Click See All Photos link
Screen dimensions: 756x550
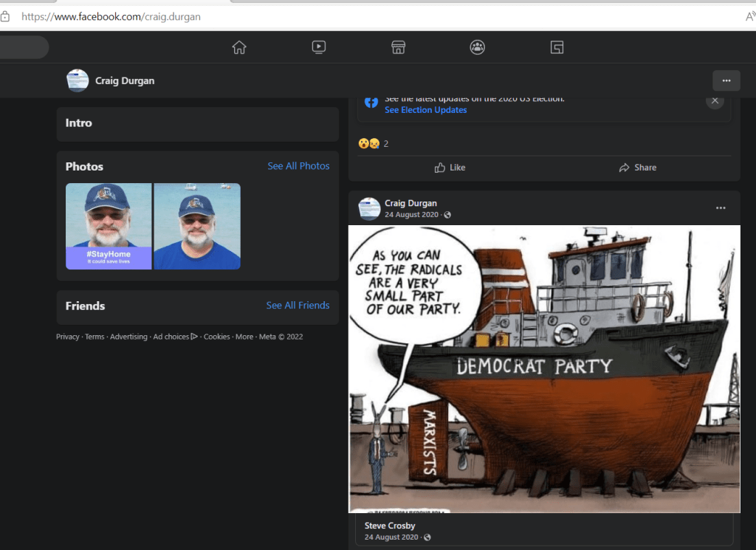pos(298,166)
